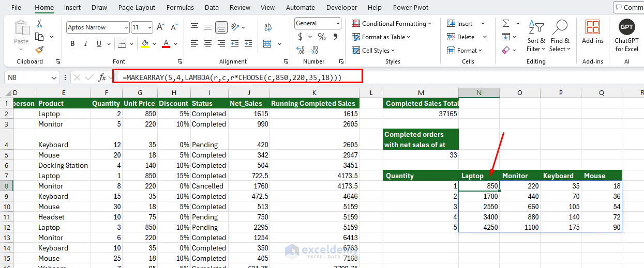644x268 pixels.
Task: Click the Copy icon in Clipboard
Action: [39, 37]
